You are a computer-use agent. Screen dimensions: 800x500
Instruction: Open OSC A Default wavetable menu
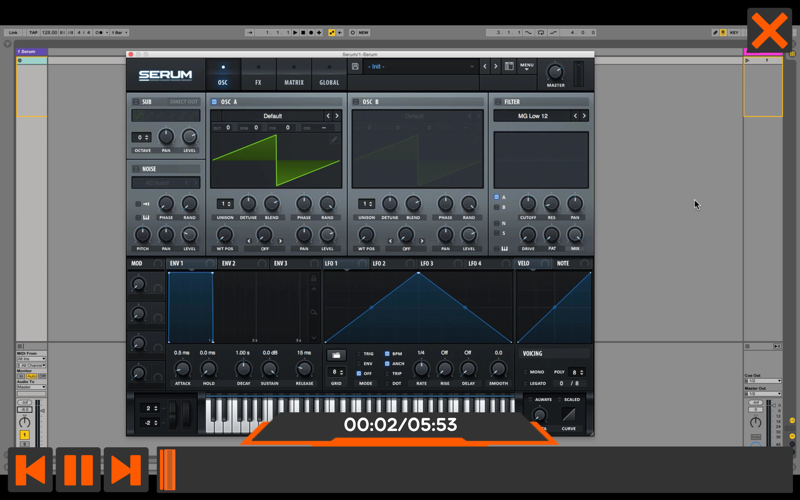click(x=272, y=116)
